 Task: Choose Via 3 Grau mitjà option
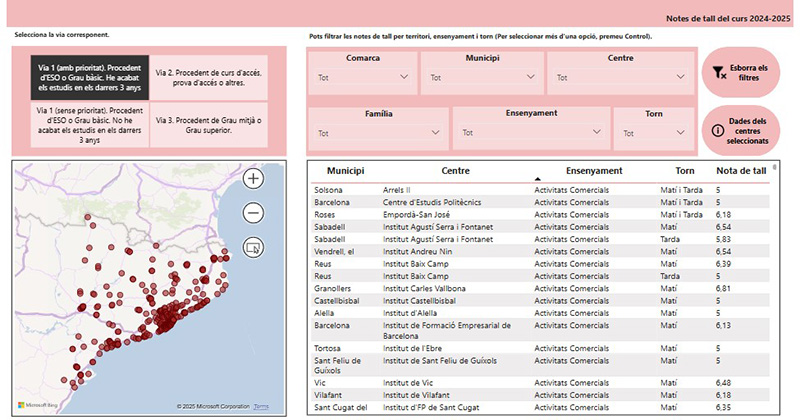(209, 125)
